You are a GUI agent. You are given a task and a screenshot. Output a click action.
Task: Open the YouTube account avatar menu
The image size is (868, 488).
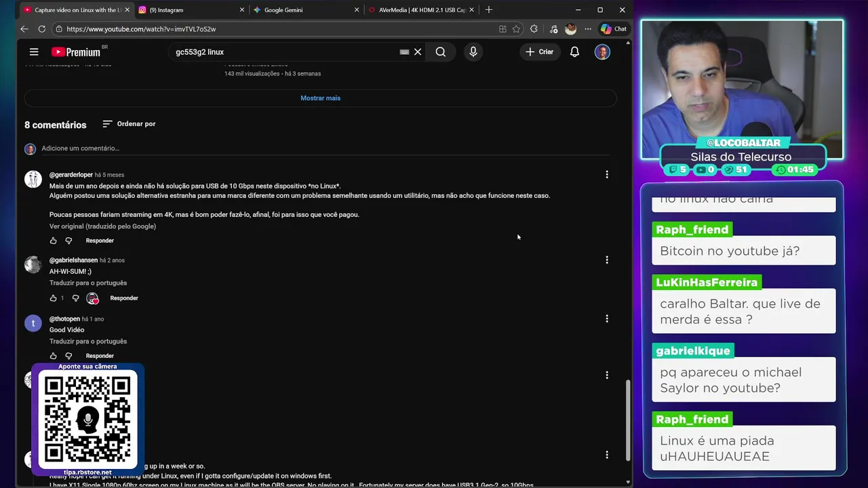coord(602,52)
